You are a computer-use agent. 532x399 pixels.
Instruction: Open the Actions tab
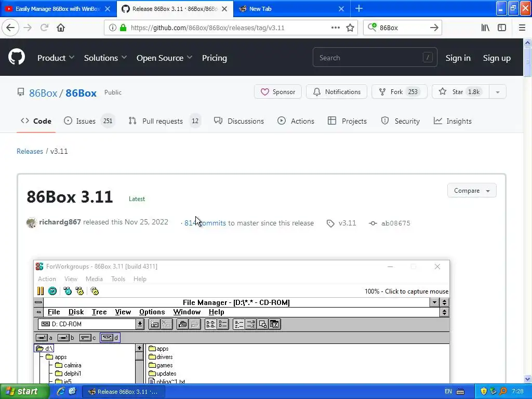click(x=296, y=121)
